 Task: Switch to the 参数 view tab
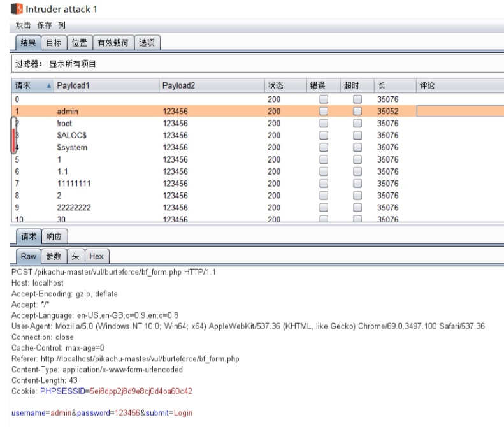pos(54,256)
